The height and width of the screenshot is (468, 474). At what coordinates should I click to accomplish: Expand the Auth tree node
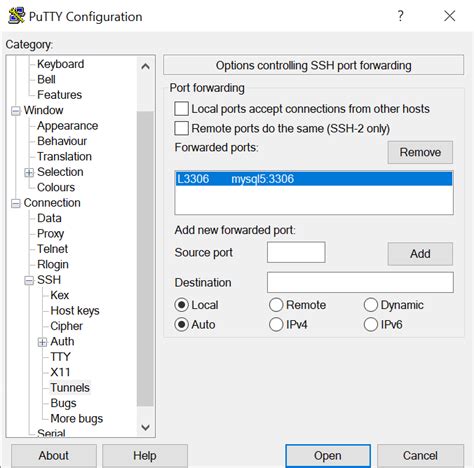tap(42, 342)
